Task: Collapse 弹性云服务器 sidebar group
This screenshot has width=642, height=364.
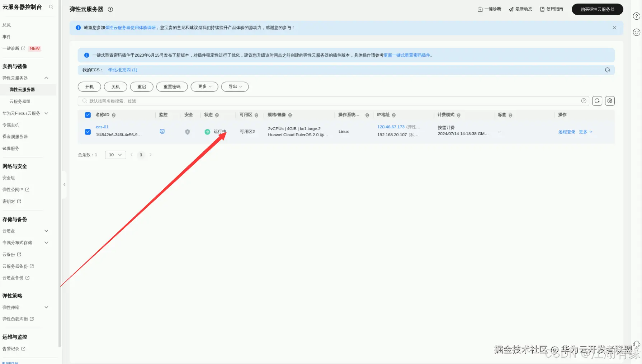Action: tap(46, 78)
